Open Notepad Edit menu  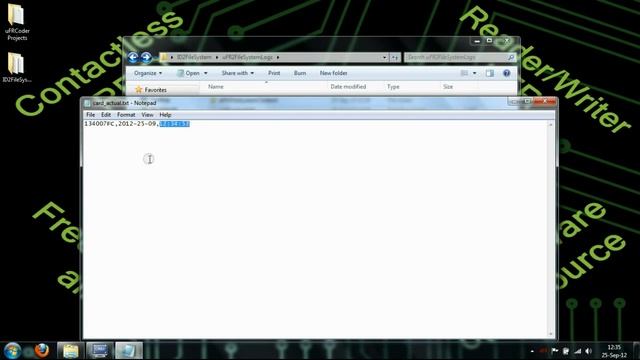(106, 115)
